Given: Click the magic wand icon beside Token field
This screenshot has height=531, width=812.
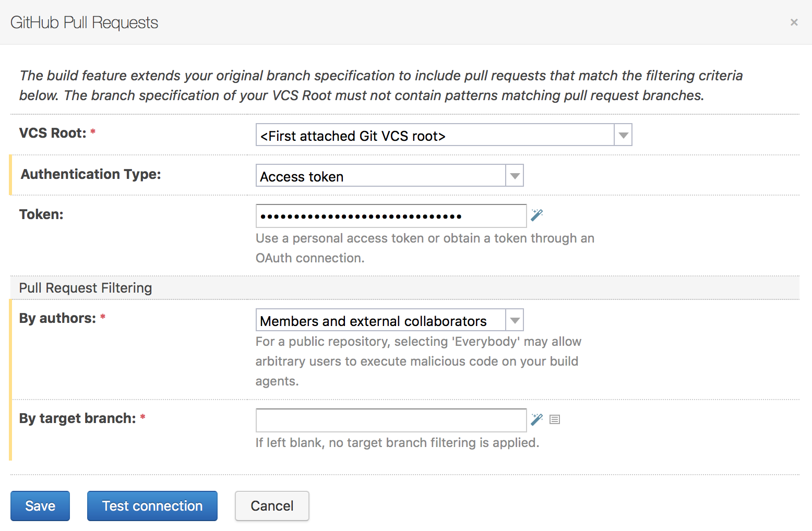Looking at the screenshot, I should [536, 215].
